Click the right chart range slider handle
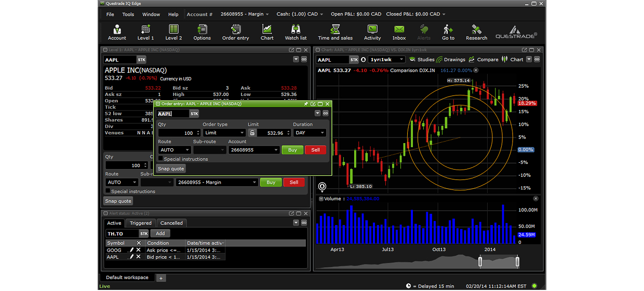 point(517,262)
